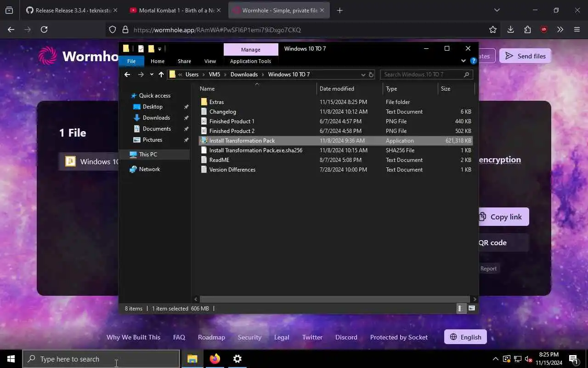
Task: Click the VM5 breadcrumb in address bar
Action: tap(214, 75)
